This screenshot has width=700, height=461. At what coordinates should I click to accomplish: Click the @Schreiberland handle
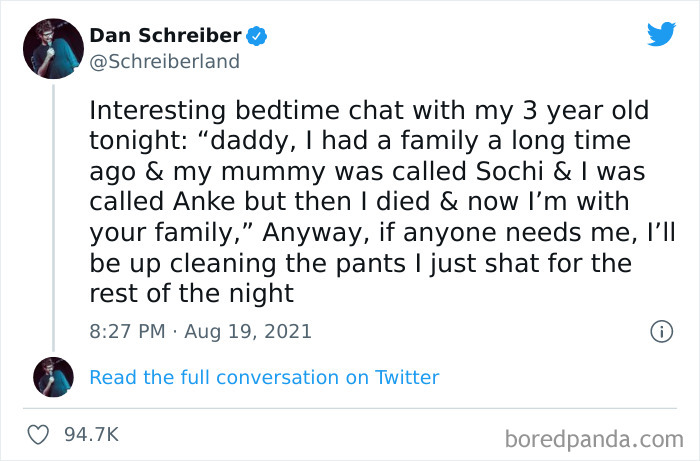[x=165, y=61]
